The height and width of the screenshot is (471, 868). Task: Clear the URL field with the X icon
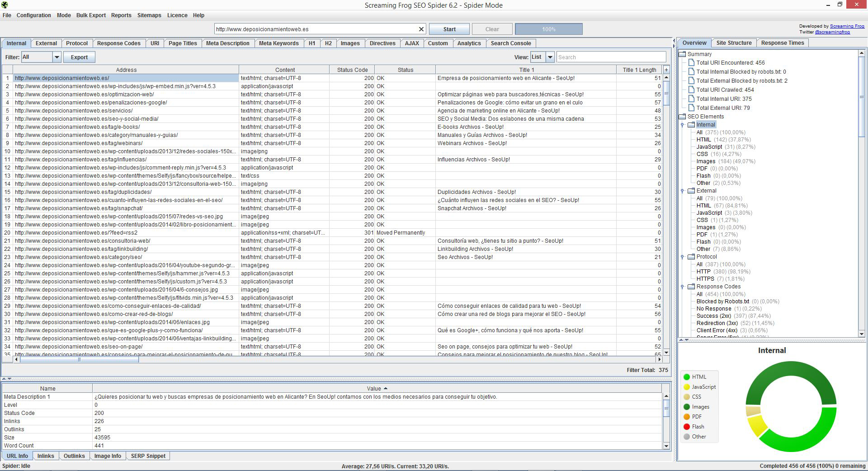click(421, 29)
